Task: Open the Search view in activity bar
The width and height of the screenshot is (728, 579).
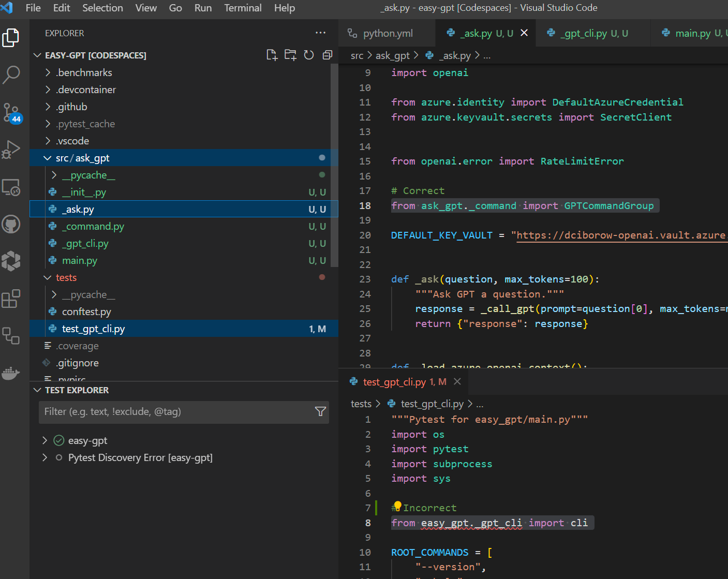Action: [11, 75]
